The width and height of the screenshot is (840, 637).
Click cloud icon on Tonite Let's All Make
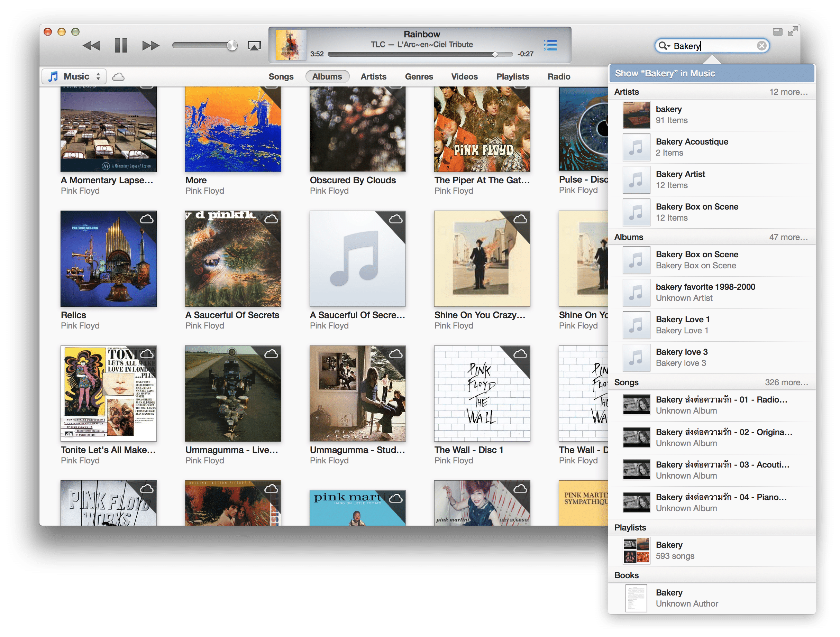tap(147, 354)
